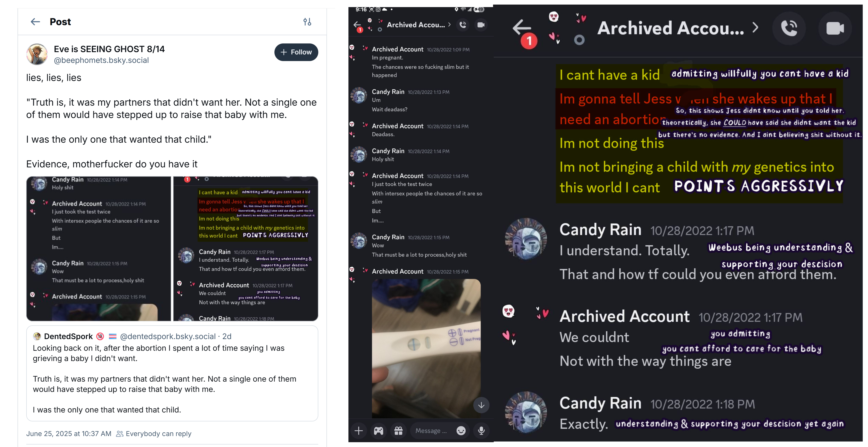Jump to latest with down arrow
Screen dimensions: 868x447
pos(481,405)
